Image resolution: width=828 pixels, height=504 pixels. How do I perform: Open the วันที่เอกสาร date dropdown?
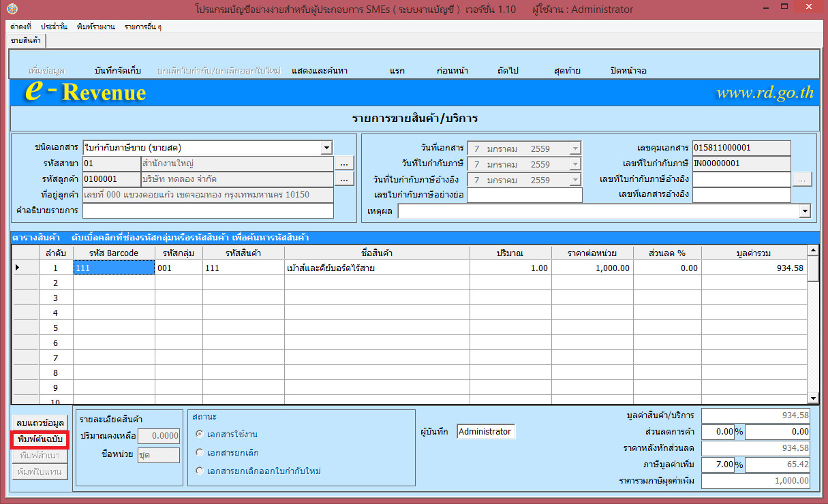(x=575, y=148)
